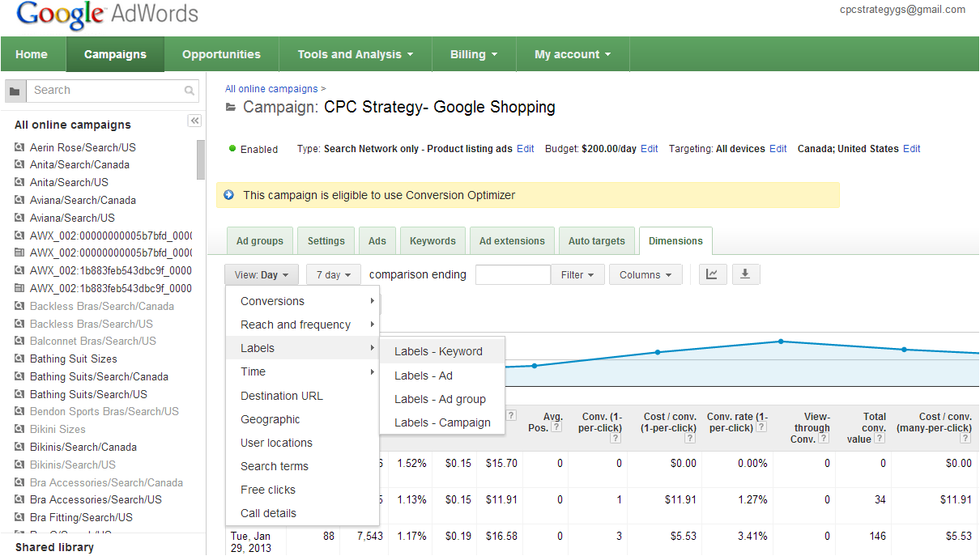
Task: Click the download report icon
Action: pos(745,274)
